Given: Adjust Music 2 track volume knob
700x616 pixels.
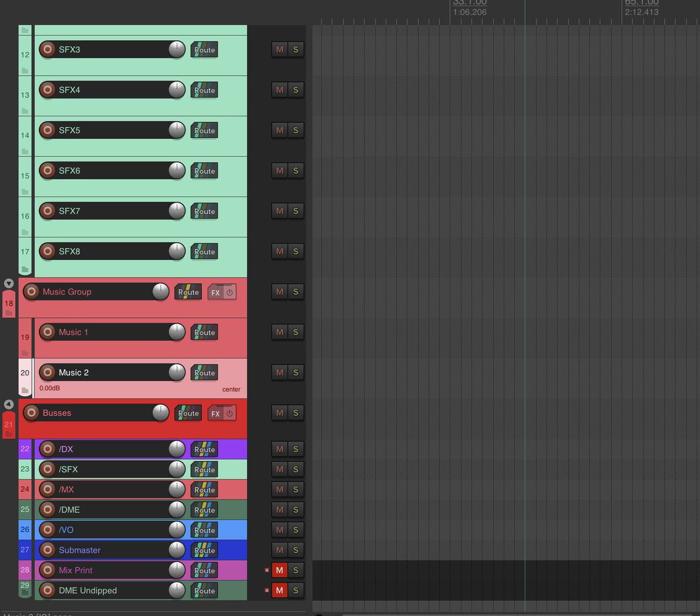Looking at the screenshot, I should tap(177, 372).
